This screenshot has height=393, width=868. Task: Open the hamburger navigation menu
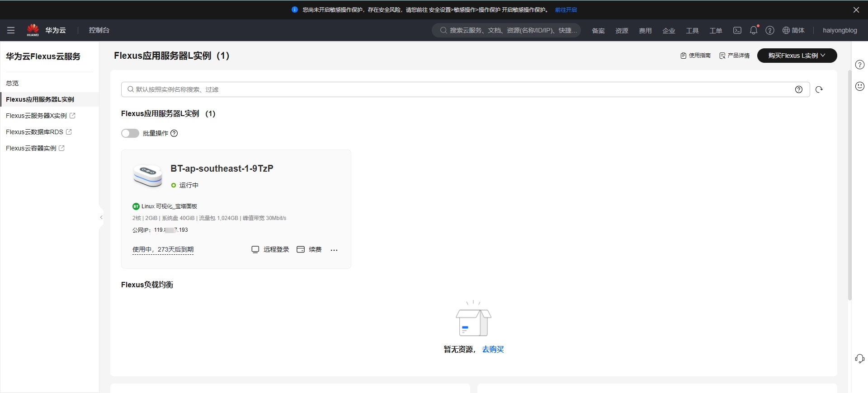click(x=11, y=30)
